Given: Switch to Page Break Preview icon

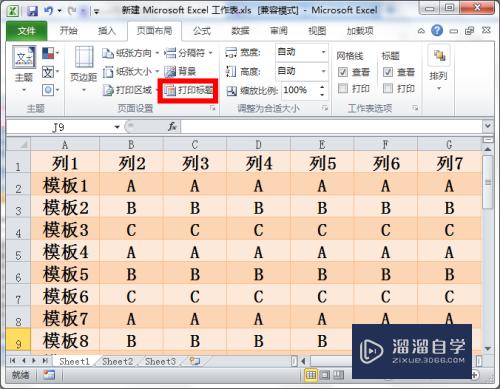Looking at the screenshot, I should (339, 375).
